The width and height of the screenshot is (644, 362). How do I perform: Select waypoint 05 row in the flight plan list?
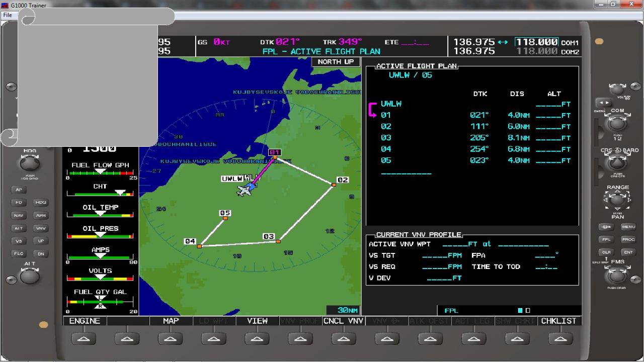[475, 160]
